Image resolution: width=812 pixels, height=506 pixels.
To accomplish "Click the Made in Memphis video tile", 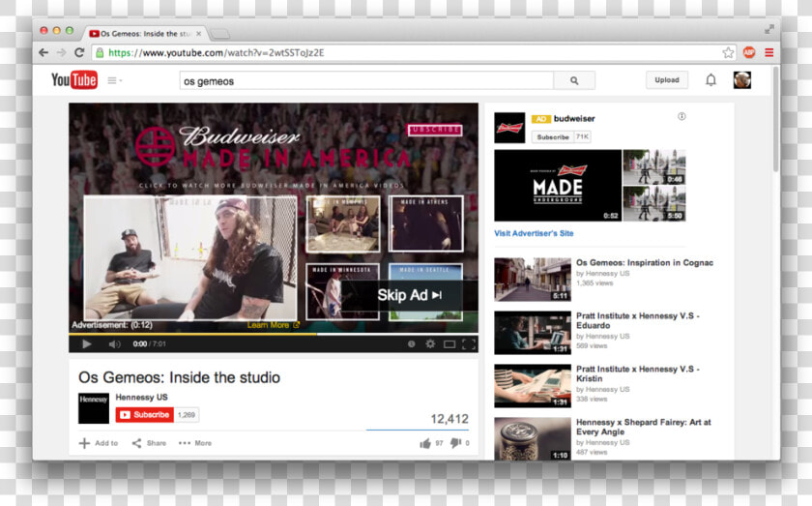I will coord(343,223).
